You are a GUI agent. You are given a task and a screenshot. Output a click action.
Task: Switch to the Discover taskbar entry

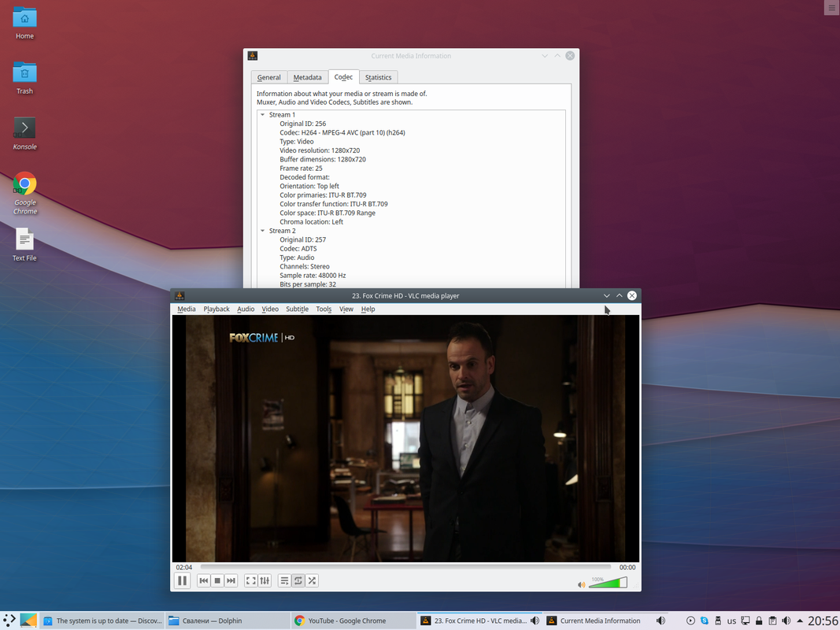pos(102,621)
